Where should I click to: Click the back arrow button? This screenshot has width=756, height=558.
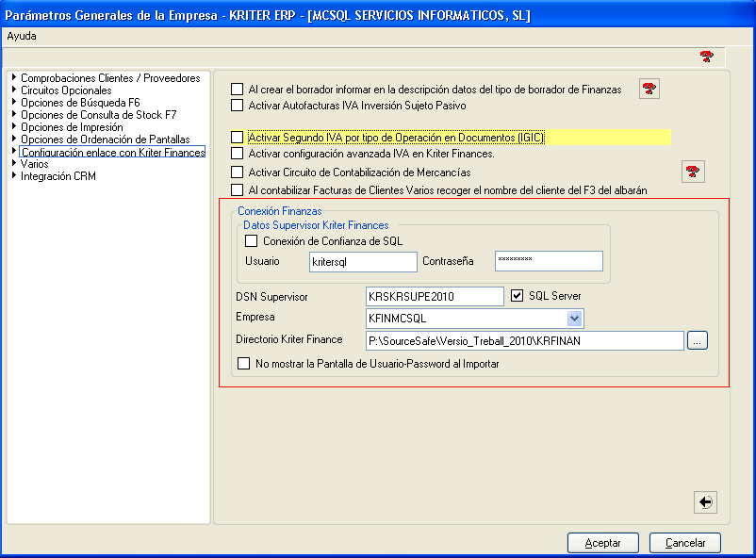point(705,502)
